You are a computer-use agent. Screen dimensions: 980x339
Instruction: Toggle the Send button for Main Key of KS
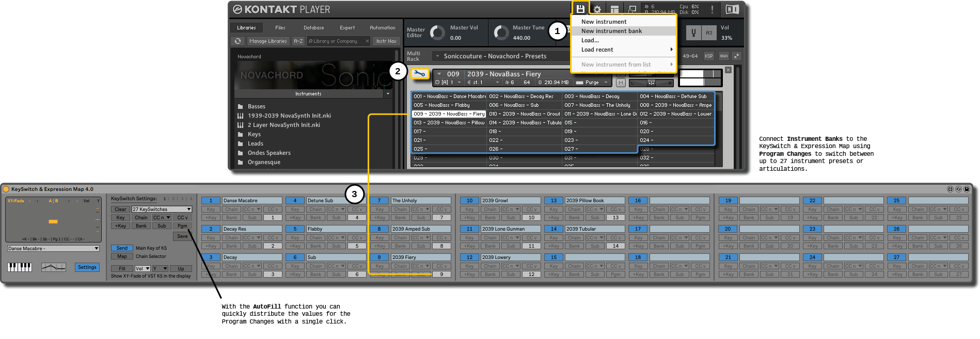point(122,248)
